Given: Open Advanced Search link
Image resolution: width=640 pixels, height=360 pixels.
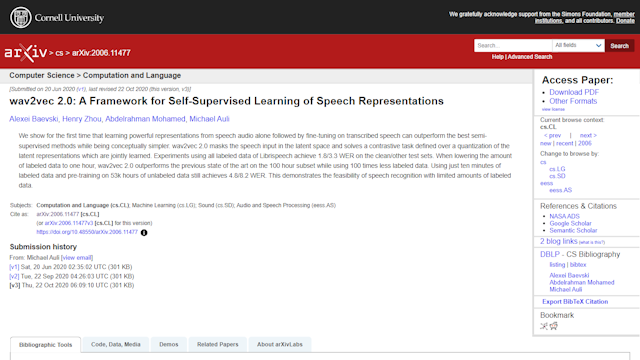Looking at the screenshot, I should click(530, 57).
